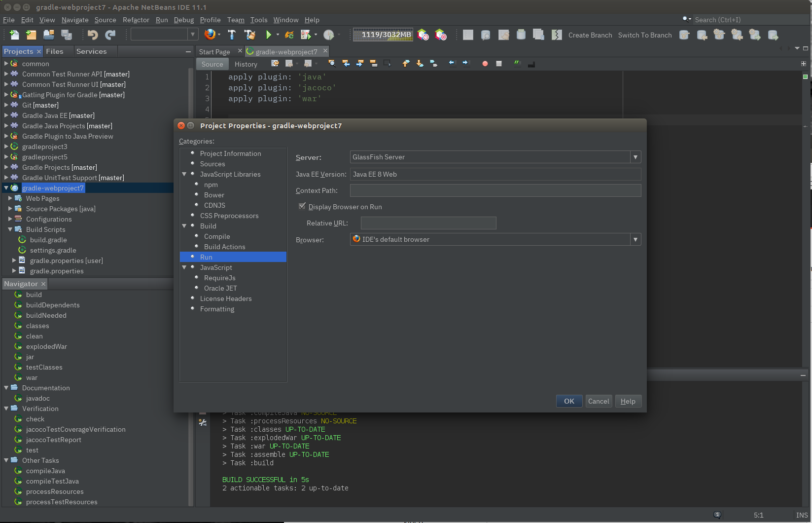Screen dimensions: 812x523
Task: Open the Refactor menu
Action: [x=136, y=20]
